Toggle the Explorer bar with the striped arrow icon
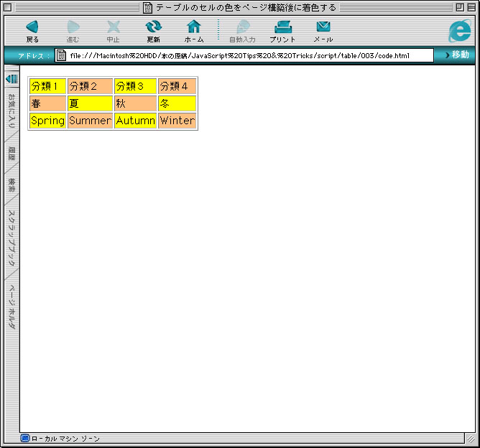The height and width of the screenshot is (448, 480). tap(11, 78)
